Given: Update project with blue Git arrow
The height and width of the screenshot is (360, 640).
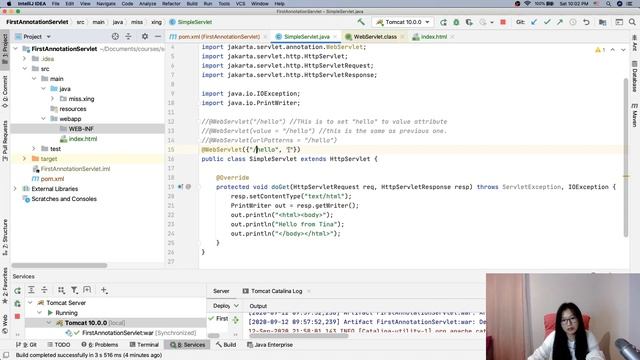Looking at the screenshot, I should pyautogui.click(x=534, y=22).
